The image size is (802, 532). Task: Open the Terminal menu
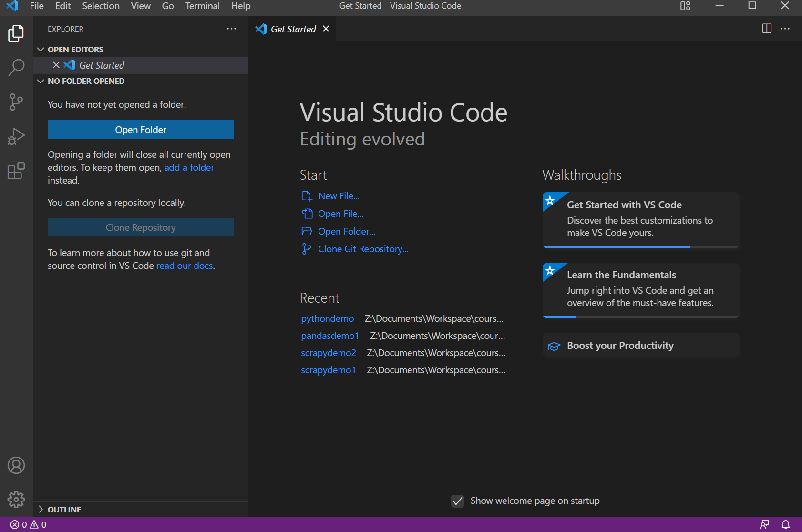tap(203, 6)
